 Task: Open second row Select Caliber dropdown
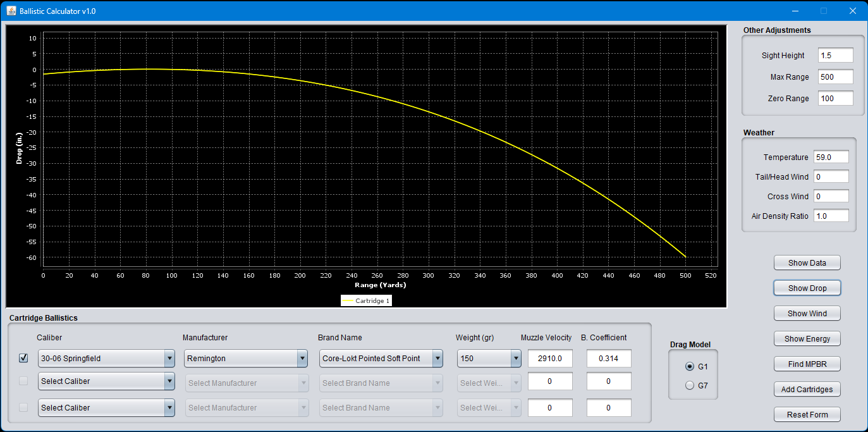pyautogui.click(x=106, y=381)
